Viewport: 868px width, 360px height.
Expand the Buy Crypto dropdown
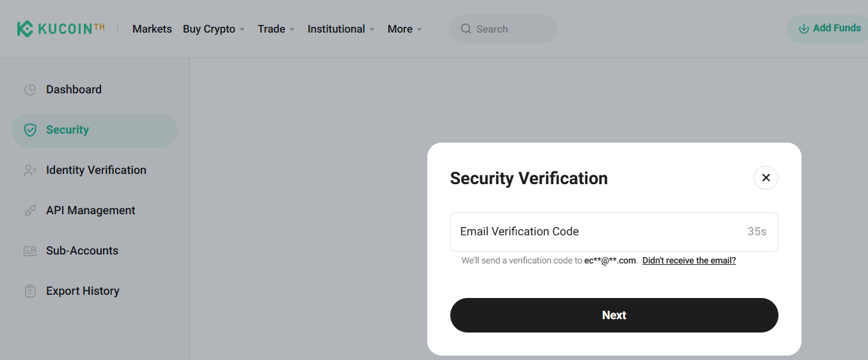pos(242,29)
